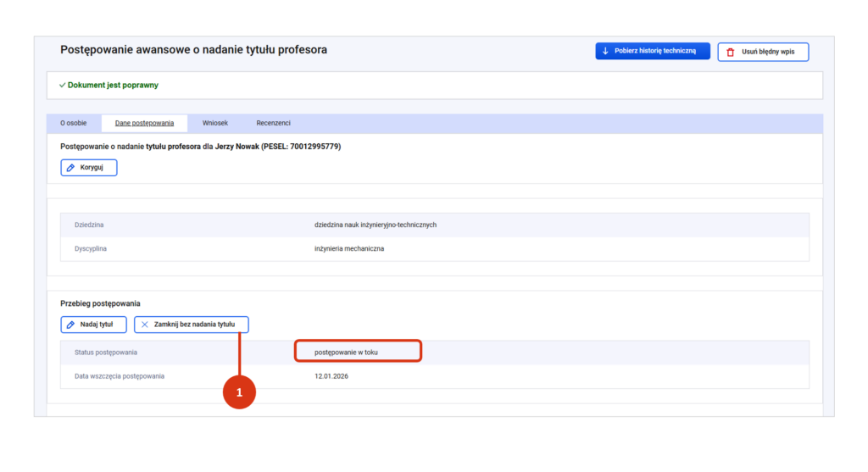The height and width of the screenshot is (472, 868).
Task: Click the pencil icon on the Koryguj button
Action: click(x=71, y=168)
